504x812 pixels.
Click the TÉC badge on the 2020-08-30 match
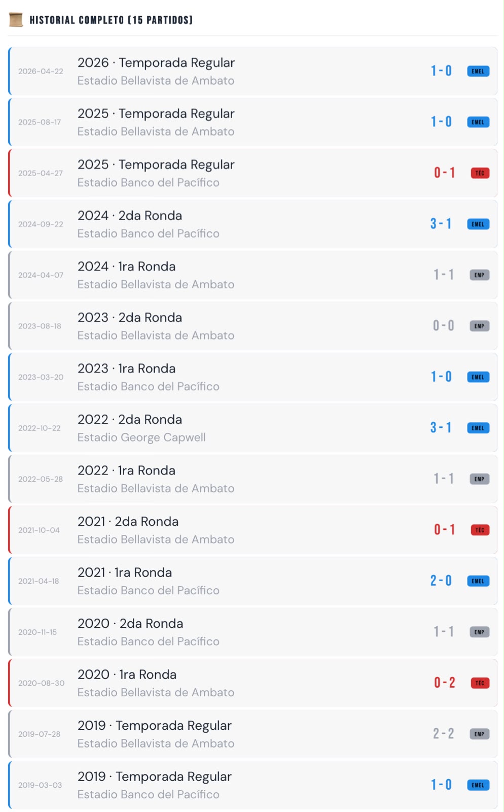pos(480,683)
